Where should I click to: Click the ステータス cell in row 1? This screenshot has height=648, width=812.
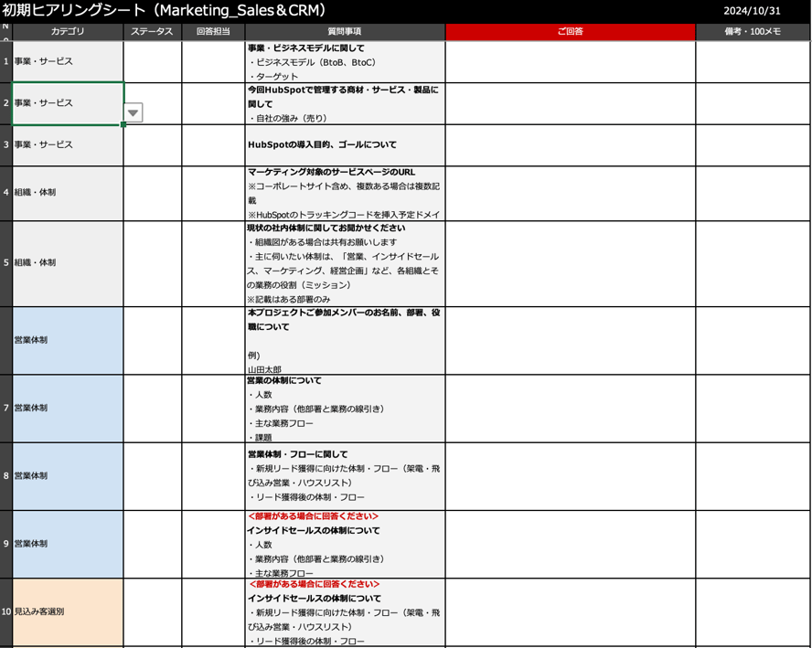tap(152, 61)
